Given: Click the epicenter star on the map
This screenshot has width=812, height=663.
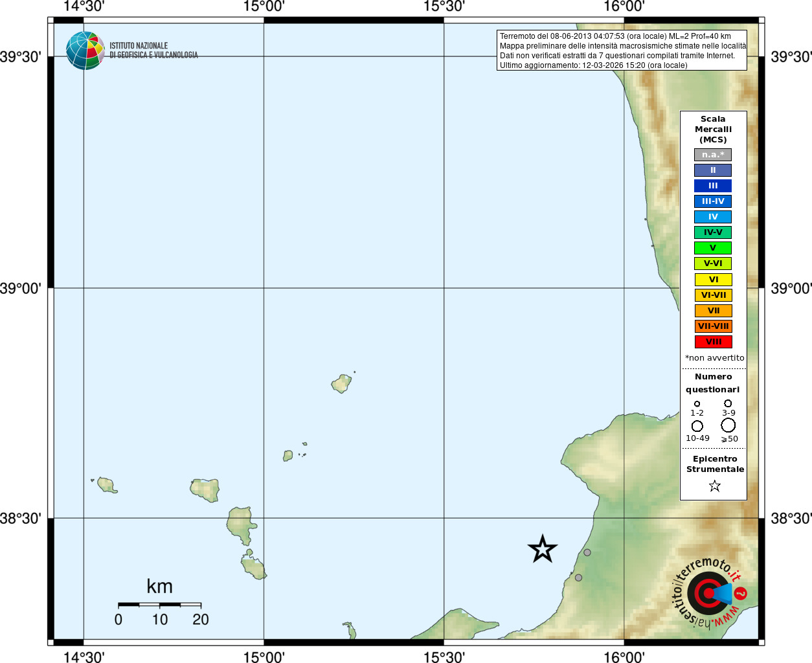Looking at the screenshot, I should [542, 549].
